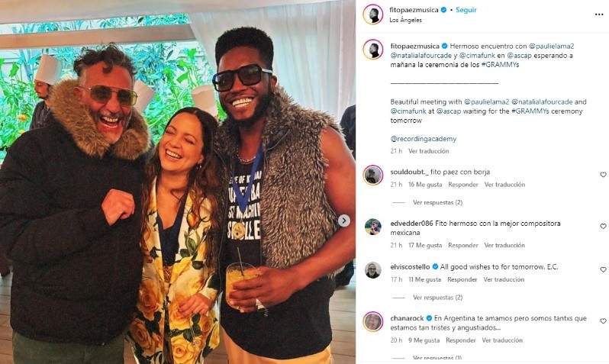Screen dimensions: 609x364
Task: Open edvedder086 profile avatar
Action: pos(373,227)
